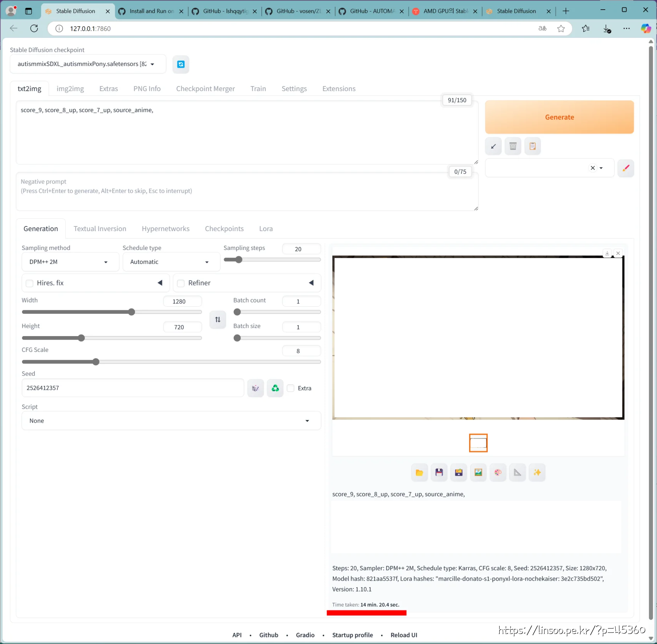The width and height of the screenshot is (657, 644).
Task: Open new browser tab plus button
Action: tap(566, 11)
